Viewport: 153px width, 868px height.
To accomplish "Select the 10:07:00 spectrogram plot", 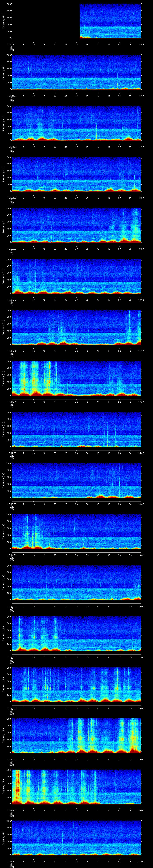I will coord(77,174).
